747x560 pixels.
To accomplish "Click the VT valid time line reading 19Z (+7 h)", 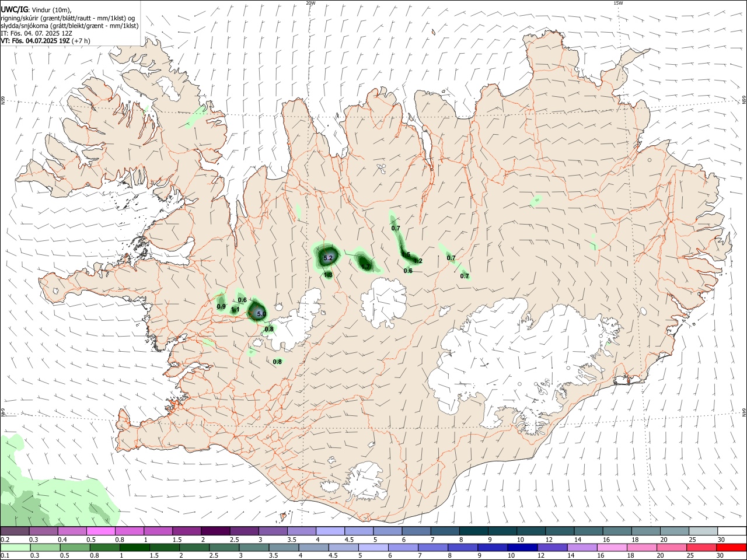I will click(46, 41).
